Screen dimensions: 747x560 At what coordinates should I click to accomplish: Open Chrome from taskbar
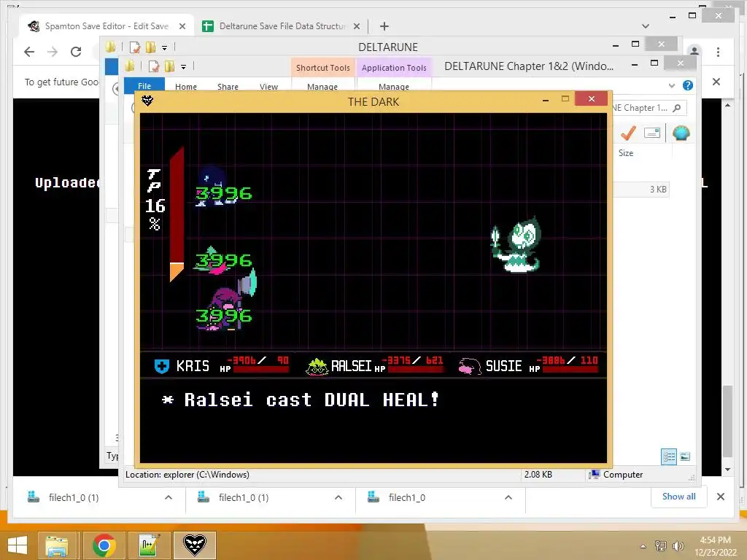[104, 545]
